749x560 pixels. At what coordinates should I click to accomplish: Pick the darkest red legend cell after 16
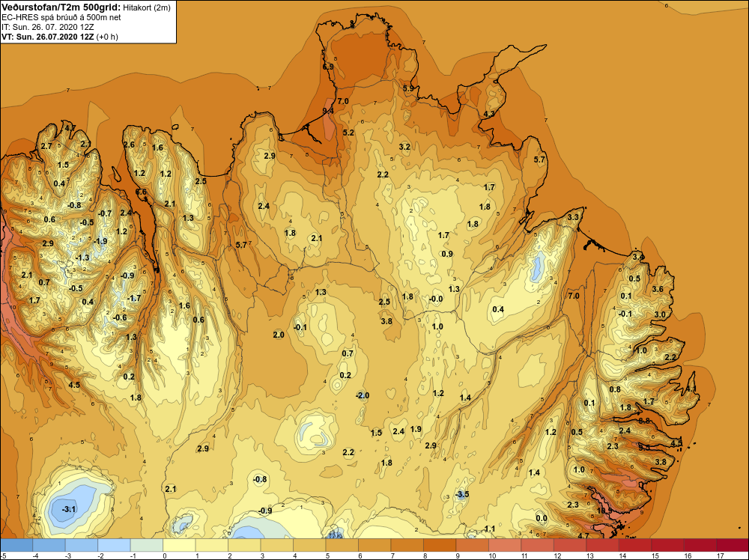(732, 545)
